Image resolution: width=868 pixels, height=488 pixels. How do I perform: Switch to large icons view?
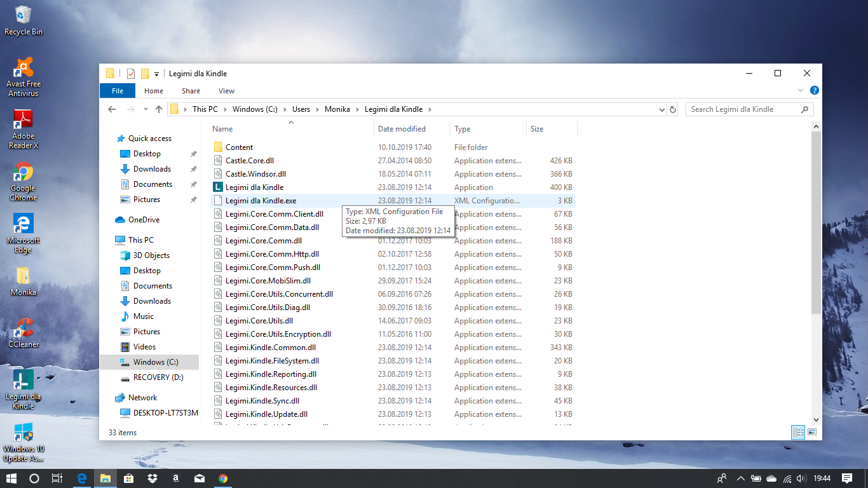812,432
